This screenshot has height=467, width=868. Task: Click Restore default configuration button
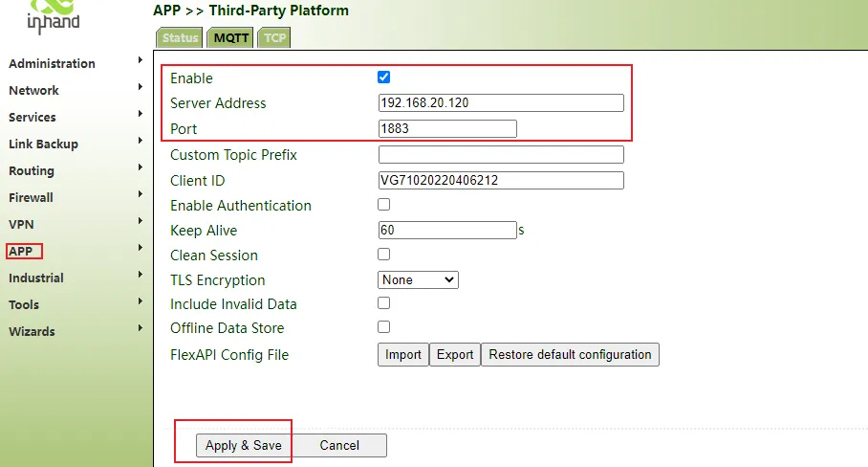coord(570,354)
